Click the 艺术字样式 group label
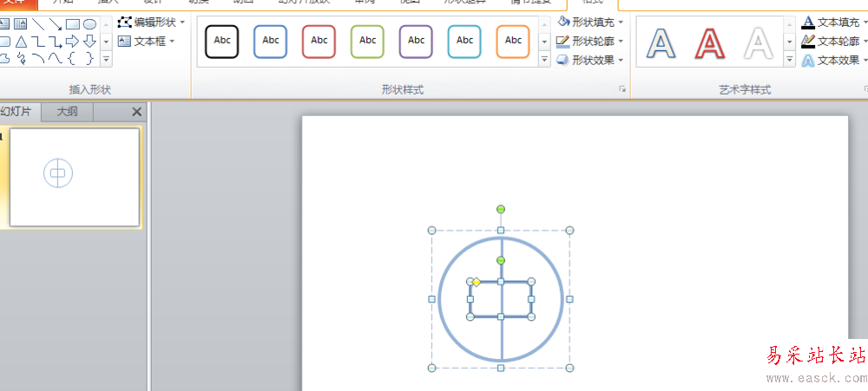The image size is (868, 391). [x=745, y=90]
